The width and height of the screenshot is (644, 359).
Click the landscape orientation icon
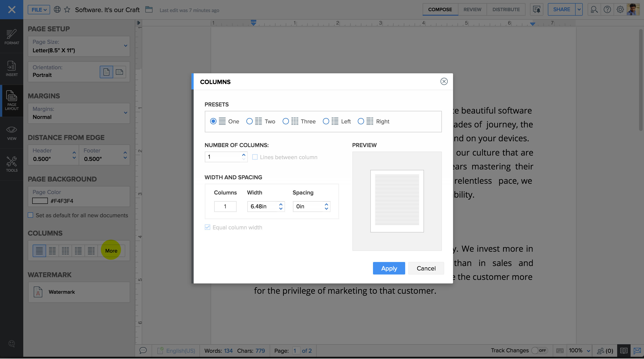click(x=119, y=72)
